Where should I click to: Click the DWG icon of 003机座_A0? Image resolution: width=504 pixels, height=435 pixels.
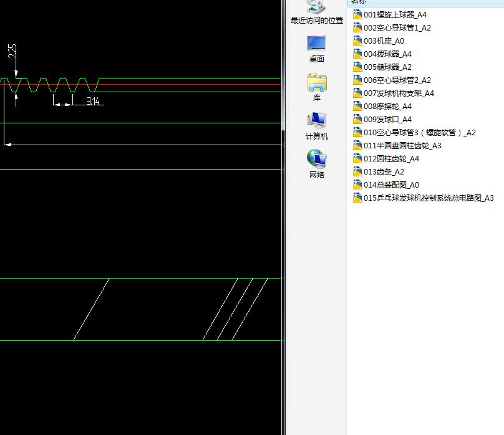click(x=357, y=41)
